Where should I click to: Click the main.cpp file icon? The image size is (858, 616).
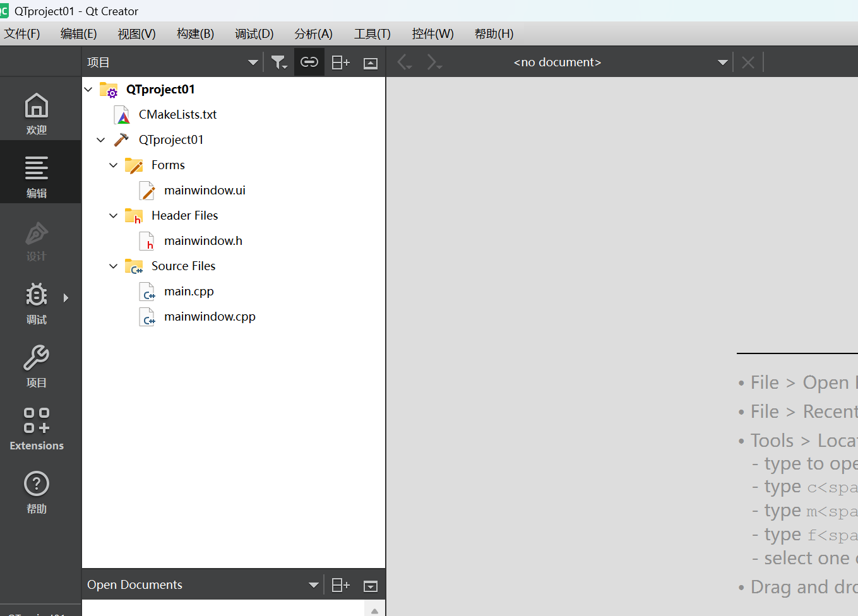point(147,292)
